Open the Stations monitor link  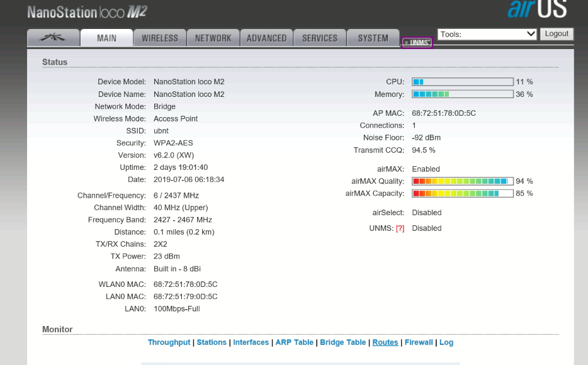(212, 342)
